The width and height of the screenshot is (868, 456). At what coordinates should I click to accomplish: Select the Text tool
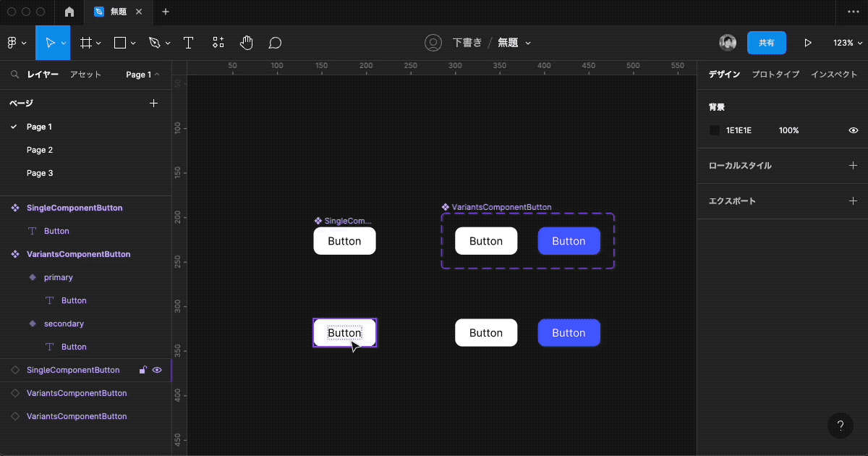188,43
